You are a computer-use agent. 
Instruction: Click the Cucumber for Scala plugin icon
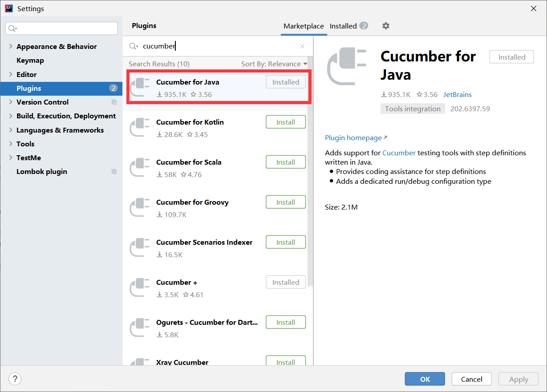pyautogui.click(x=139, y=168)
